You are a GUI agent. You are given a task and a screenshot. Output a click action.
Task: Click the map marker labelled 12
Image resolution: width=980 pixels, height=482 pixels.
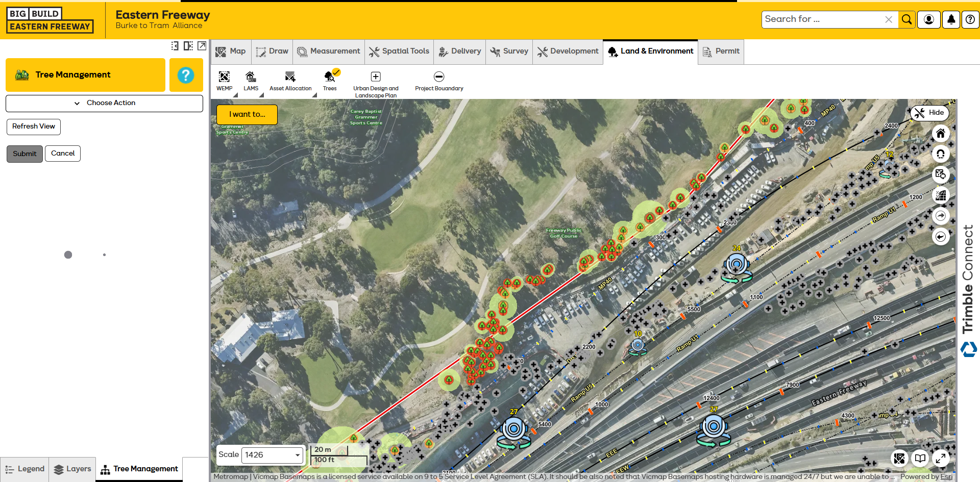point(889,168)
